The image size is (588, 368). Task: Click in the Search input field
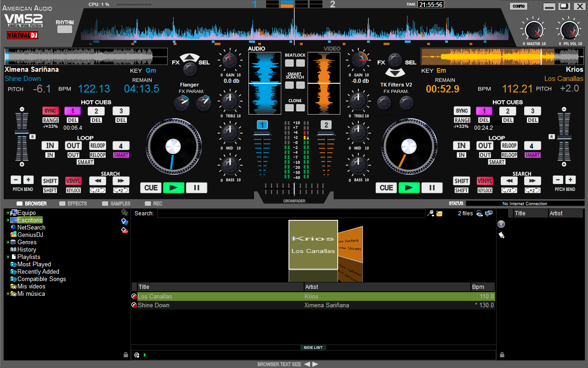291,213
